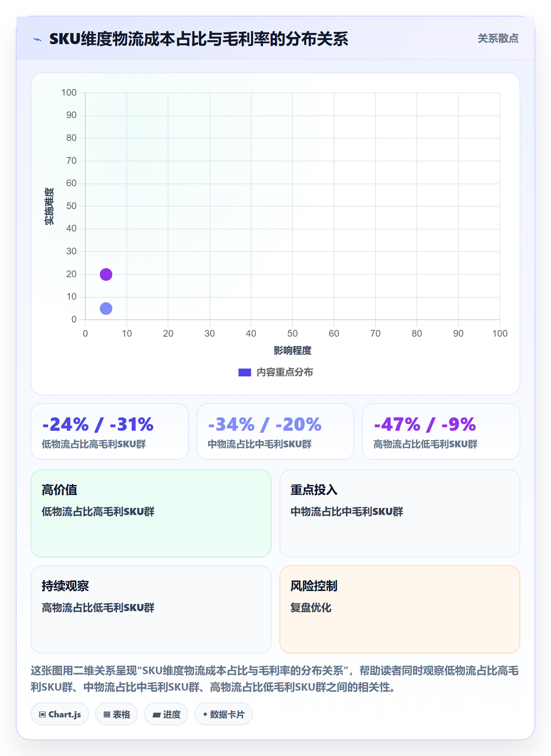Click the 持续观察 card heading
The height and width of the screenshot is (756, 551).
pyautogui.click(x=65, y=586)
